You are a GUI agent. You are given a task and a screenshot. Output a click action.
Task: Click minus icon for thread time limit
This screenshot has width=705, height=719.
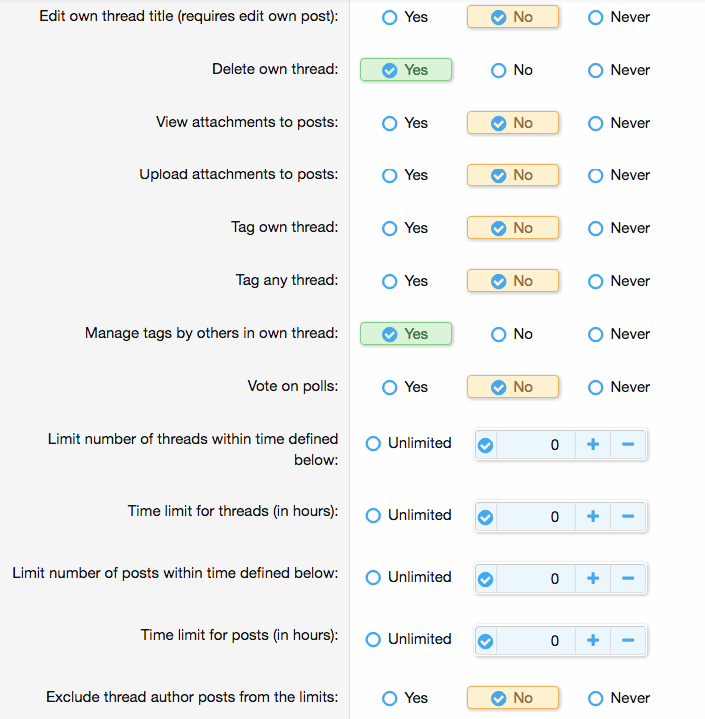(628, 516)
